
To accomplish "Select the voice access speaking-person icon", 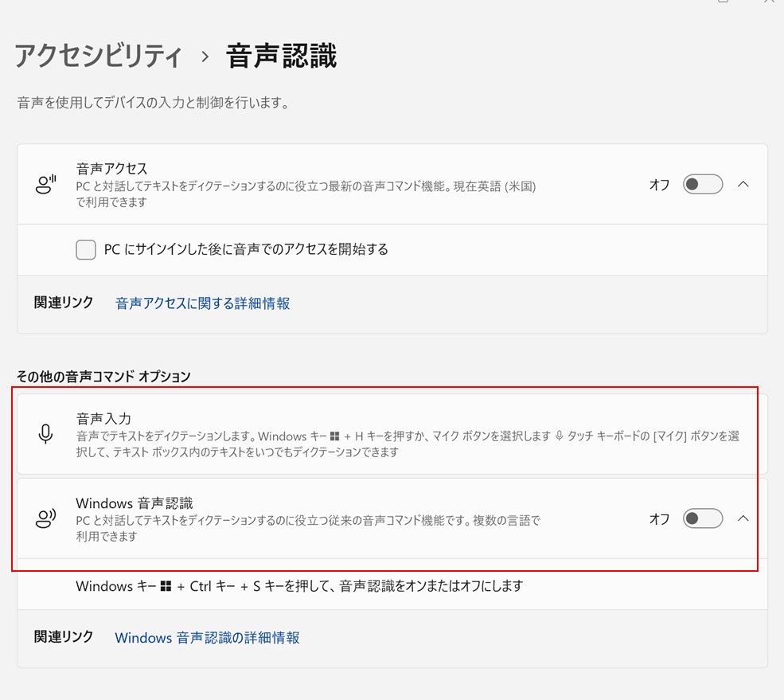I will [47, 184].
